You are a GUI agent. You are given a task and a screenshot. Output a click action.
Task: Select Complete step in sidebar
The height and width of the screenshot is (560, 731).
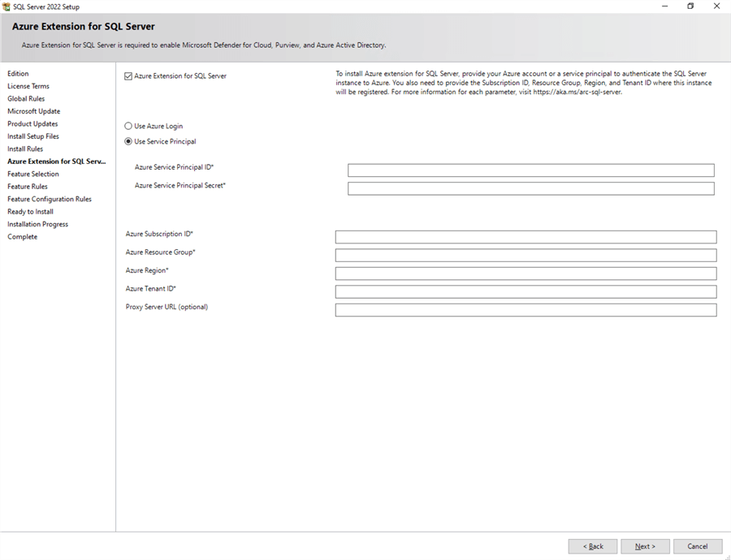23,237
